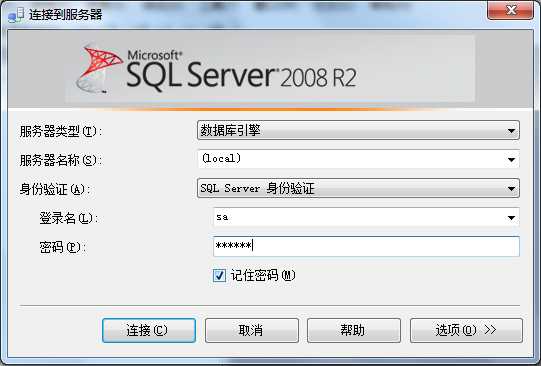Click the 服务器类型(T) label
Screen dimensions: 541x366
[61, 131]
